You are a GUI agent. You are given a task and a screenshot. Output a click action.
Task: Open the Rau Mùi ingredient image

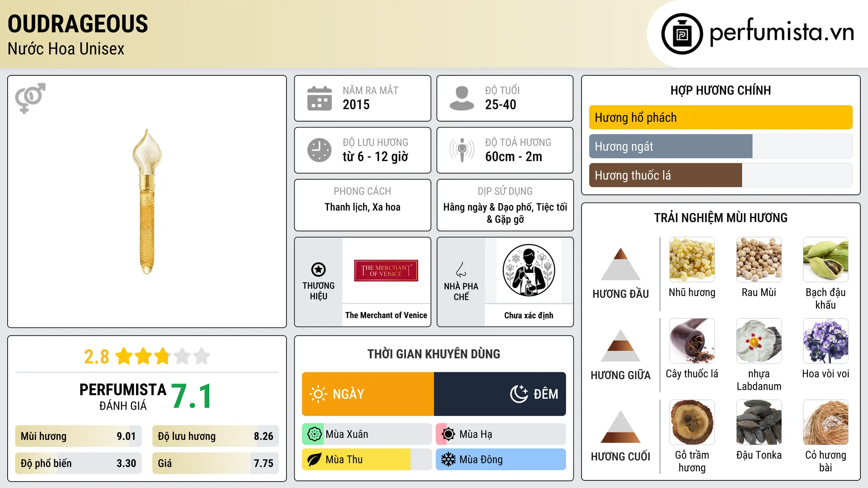(759, 260)
